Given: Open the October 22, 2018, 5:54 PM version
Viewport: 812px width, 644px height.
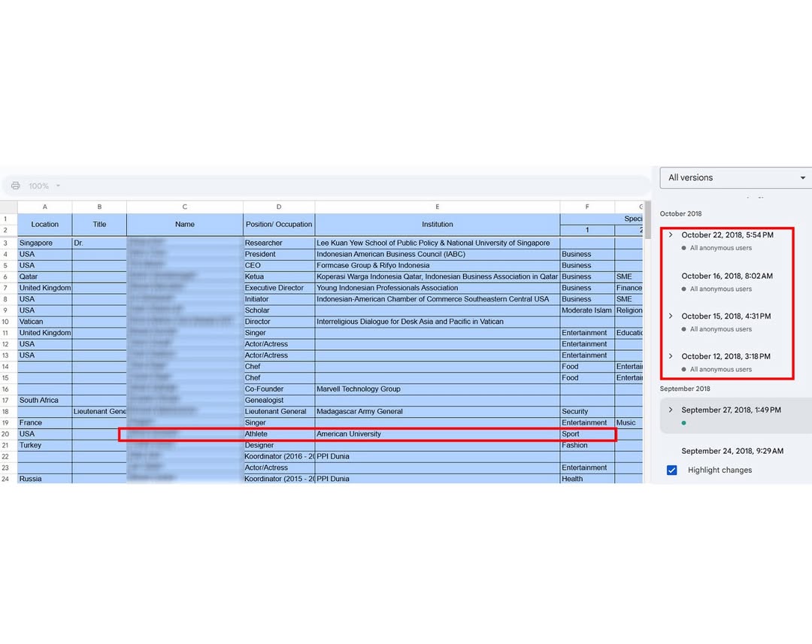Looking at the screenshot, I should pos(727,235).
